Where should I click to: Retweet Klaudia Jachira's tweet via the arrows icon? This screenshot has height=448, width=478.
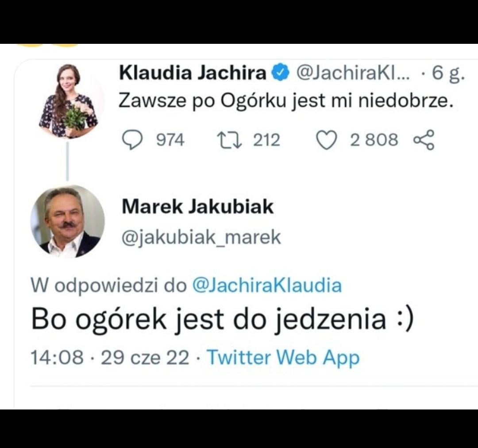coord(229,140)
